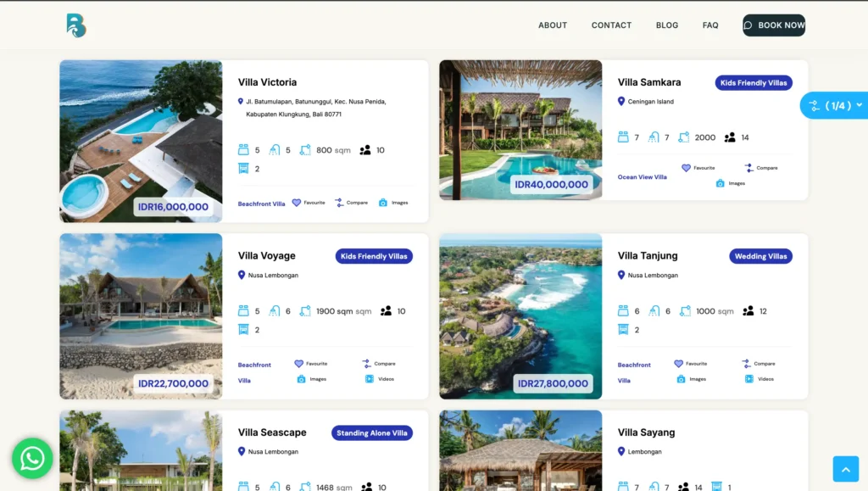Click the Ocean View Villa link
The image size is (868, 491).
click(643, 177)
